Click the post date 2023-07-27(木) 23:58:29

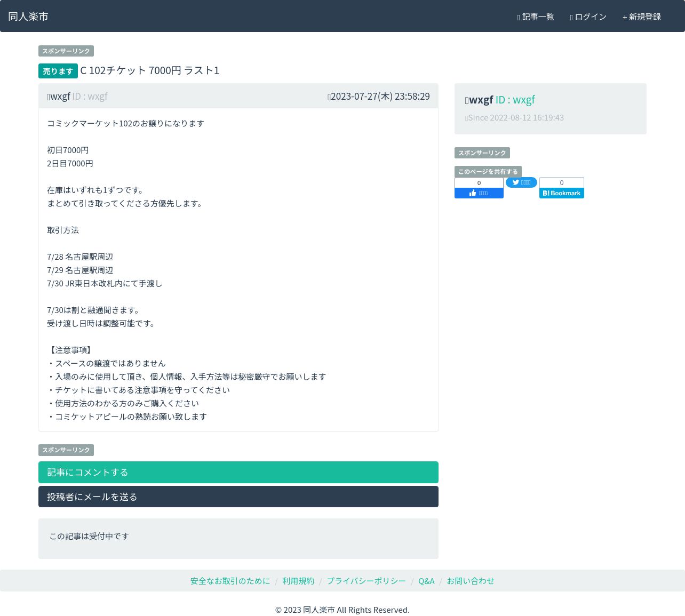pos(379,97)
